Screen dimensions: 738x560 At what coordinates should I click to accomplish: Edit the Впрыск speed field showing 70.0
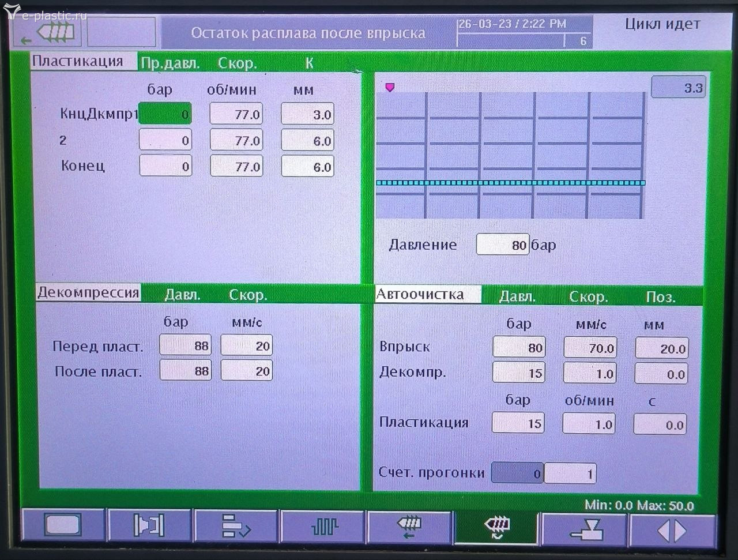tap(590, 348)
